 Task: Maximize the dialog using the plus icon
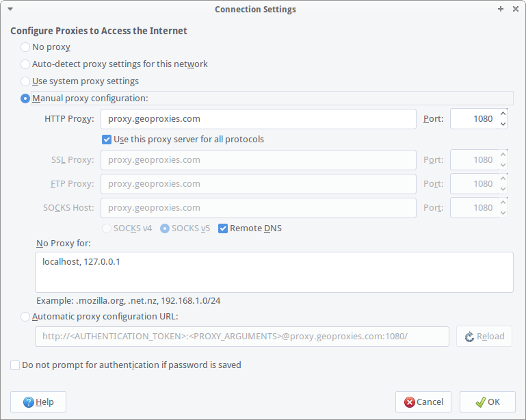[501, 9]
